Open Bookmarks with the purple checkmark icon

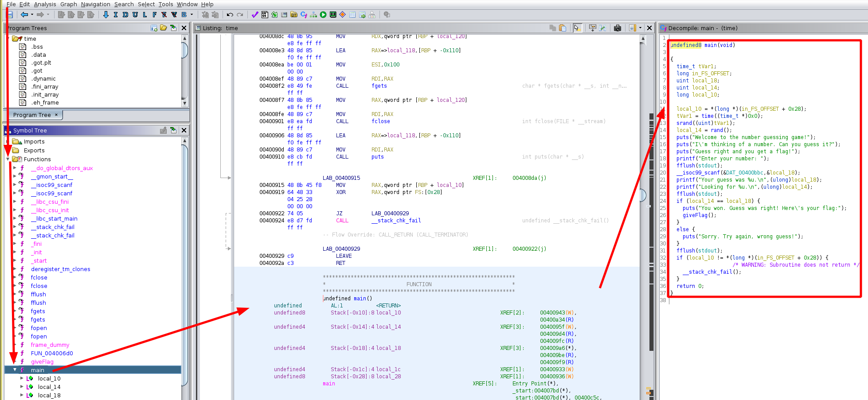tap(255, 15)
